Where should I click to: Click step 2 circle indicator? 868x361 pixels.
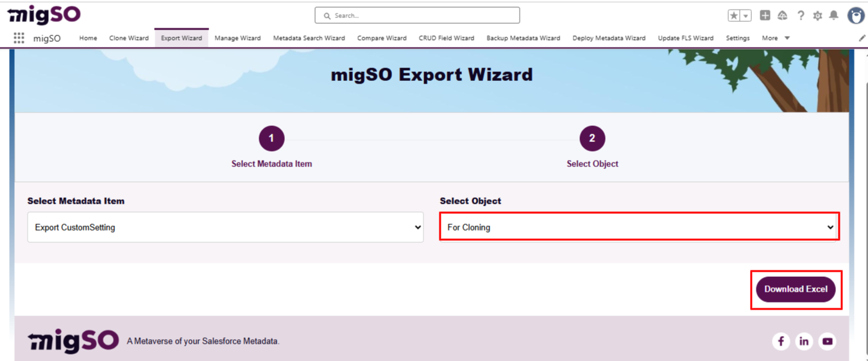click(592, 138)
